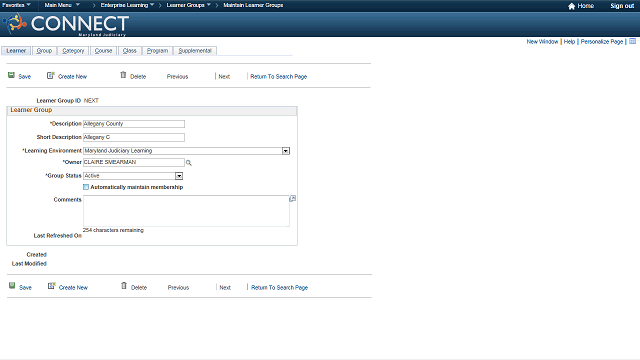Click '254 characters remaining' text
Image resolution: width=640 pixels, height=360 pixels.
[113, 230]
